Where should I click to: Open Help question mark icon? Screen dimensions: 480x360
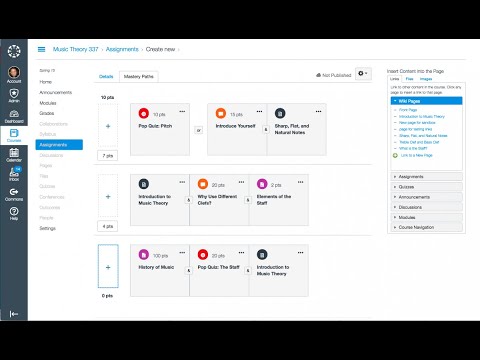pyautogui.click(x=14, y=214)
